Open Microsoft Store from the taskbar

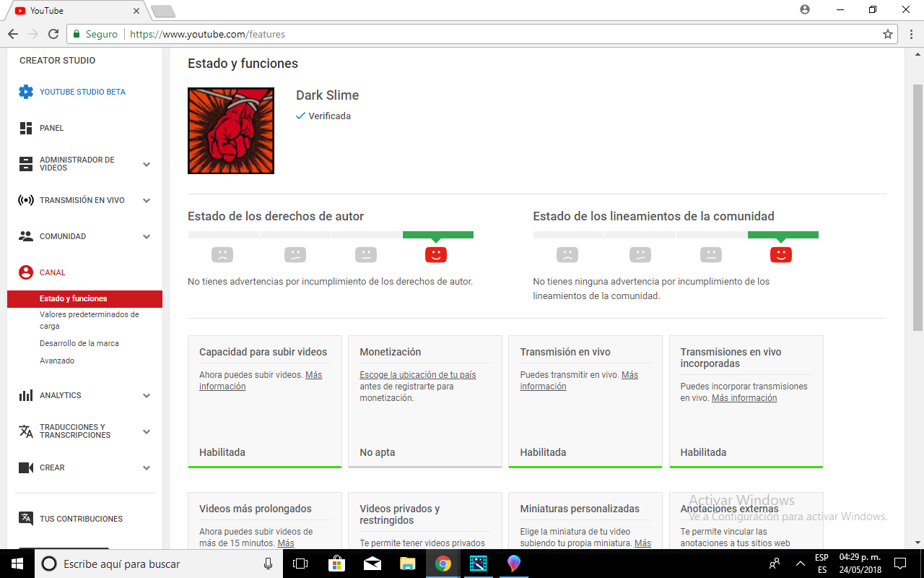[336, 564]
